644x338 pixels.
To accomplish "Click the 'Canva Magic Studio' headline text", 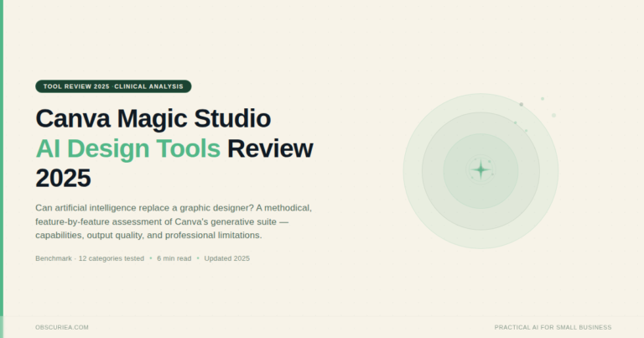I will (x=153, y=119).
